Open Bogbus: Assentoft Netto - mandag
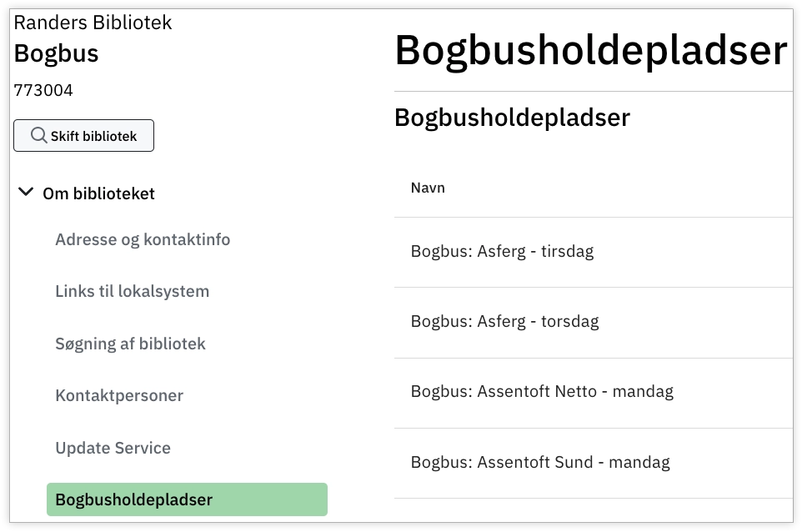The image size is (802, 532). coord(542,391)
